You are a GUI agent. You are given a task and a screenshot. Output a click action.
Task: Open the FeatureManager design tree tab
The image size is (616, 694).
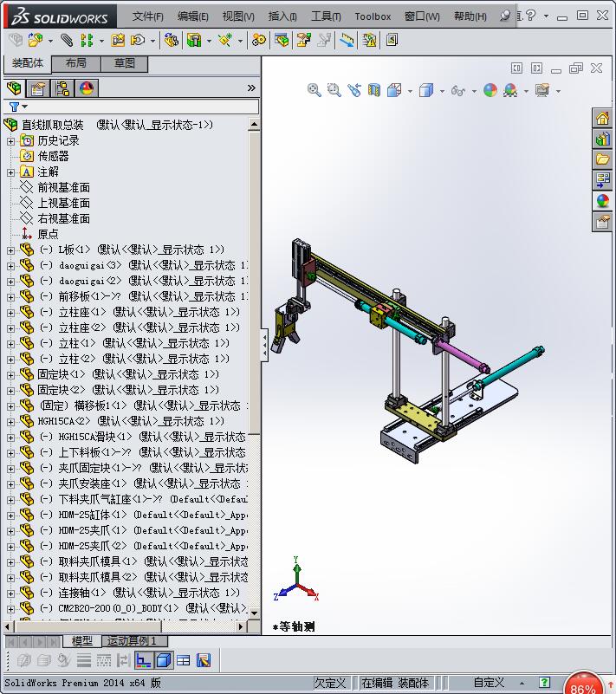point(14,88)
